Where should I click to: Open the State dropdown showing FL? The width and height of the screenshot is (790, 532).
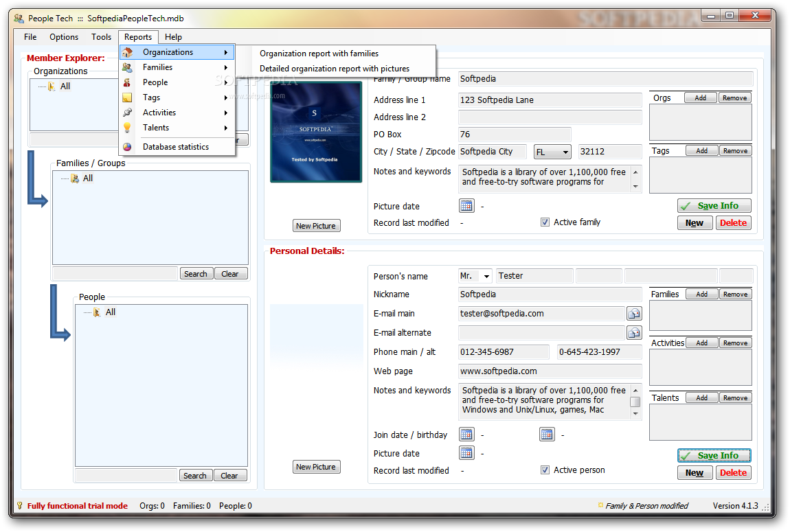point(552,152)
